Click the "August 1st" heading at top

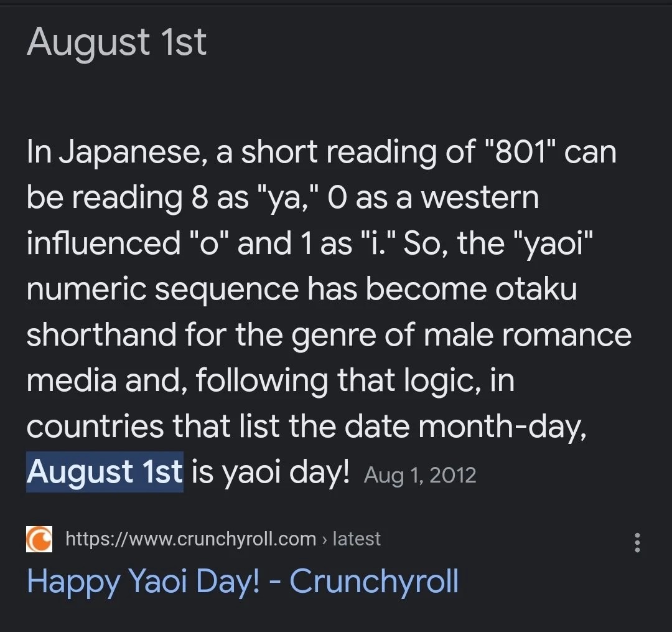pyautogui.click(x=116, y=42)
